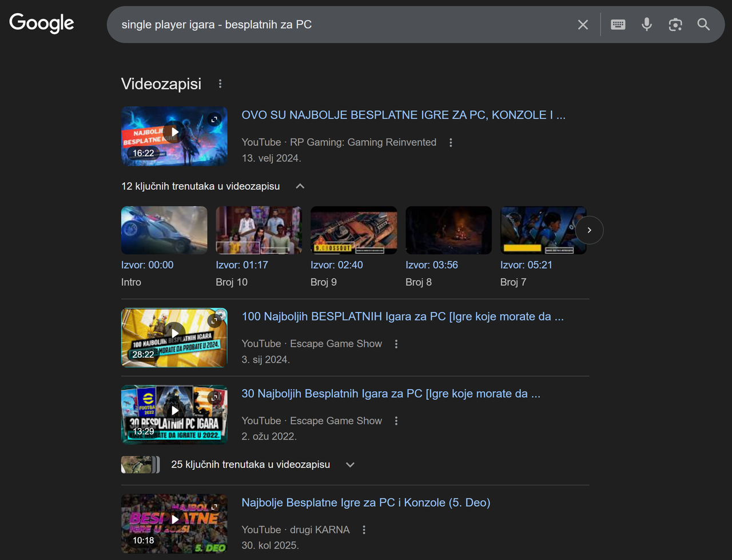Play the 13:29 video thumbnail
The height and width of the screenshot is (560, 732).
point(174,414)
